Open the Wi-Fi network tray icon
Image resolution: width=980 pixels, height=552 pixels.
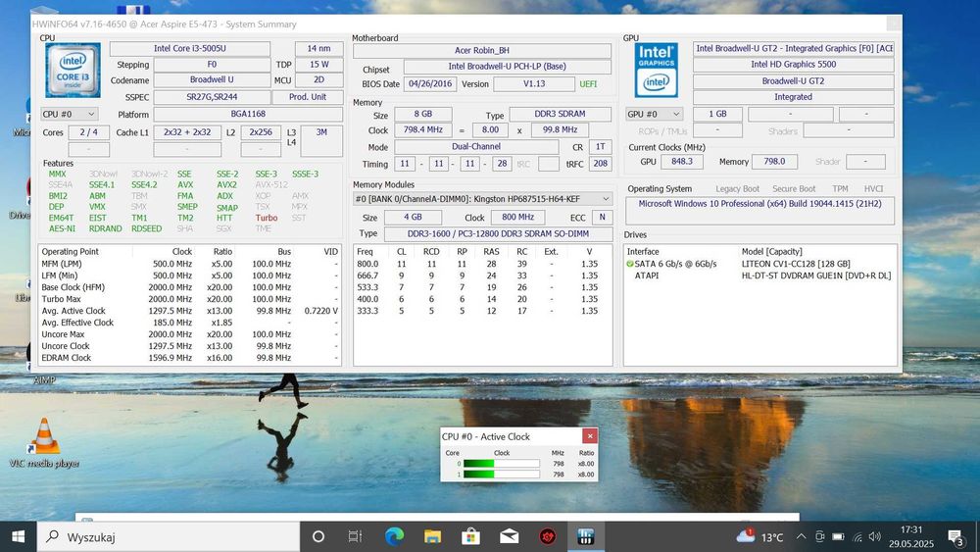857,537
